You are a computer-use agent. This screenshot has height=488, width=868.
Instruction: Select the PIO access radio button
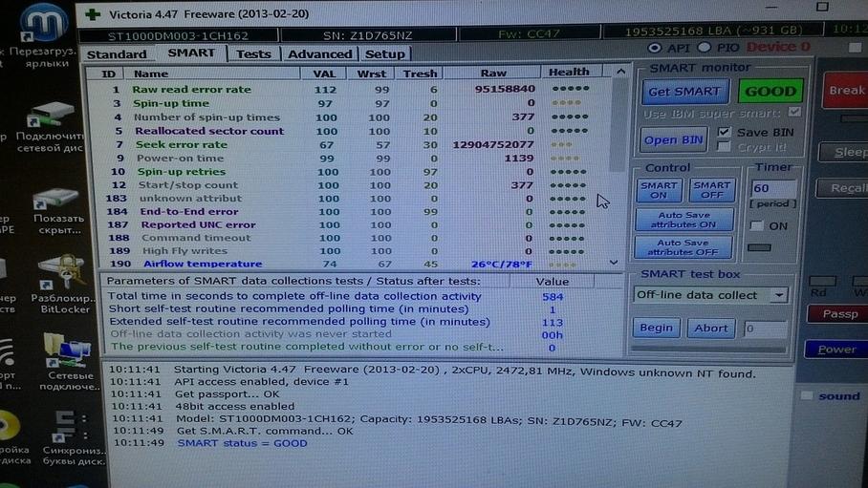(x=705, y=48)
